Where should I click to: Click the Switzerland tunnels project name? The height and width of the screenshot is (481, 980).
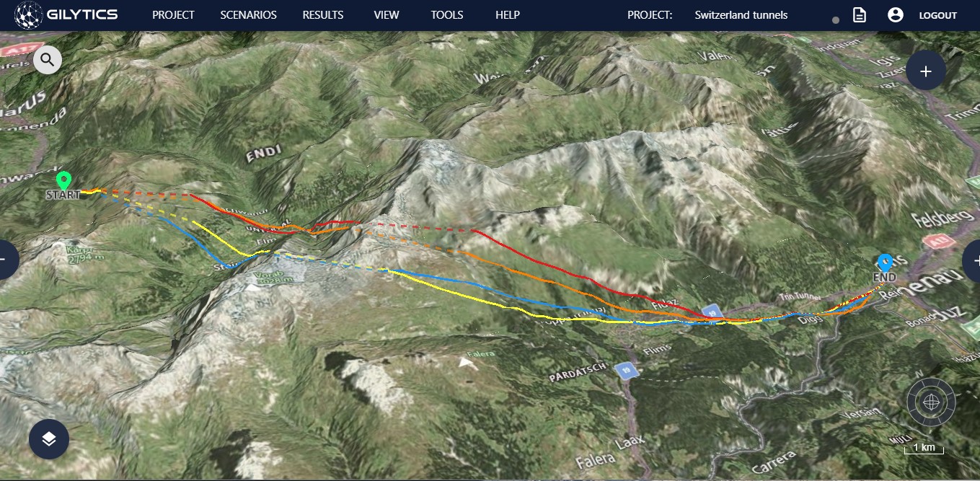coord(741,15)
